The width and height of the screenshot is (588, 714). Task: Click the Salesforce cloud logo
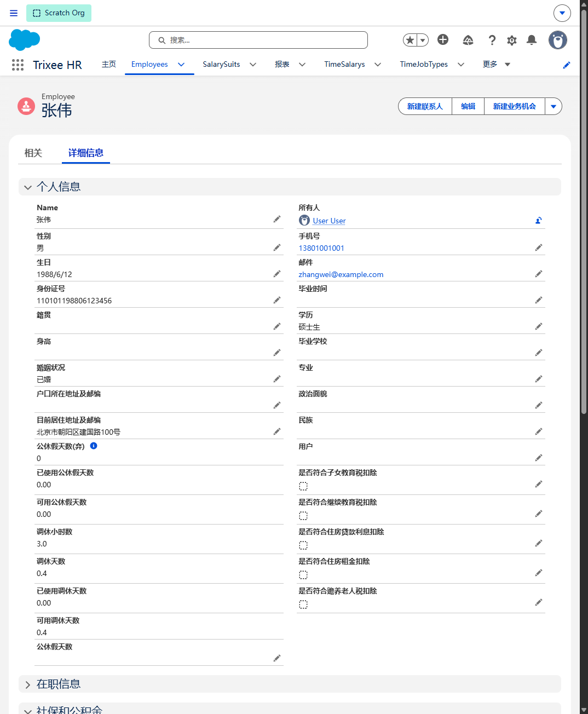click(x=25, y=40)
